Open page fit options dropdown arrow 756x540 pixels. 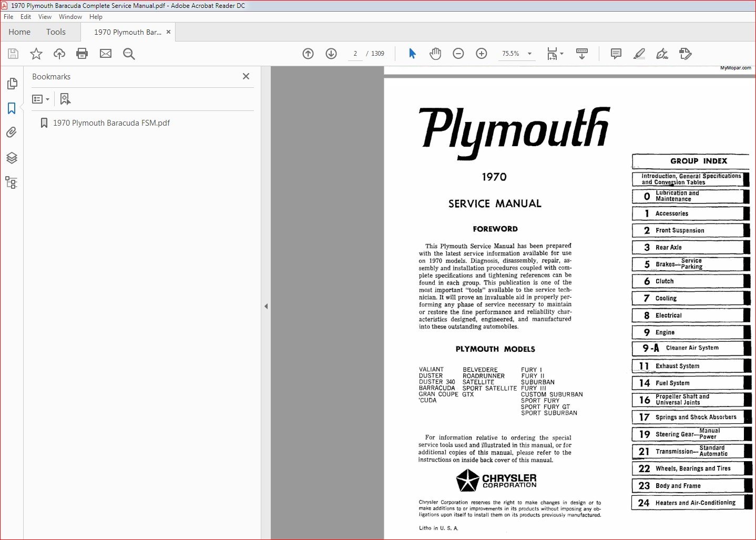(561, 54)
